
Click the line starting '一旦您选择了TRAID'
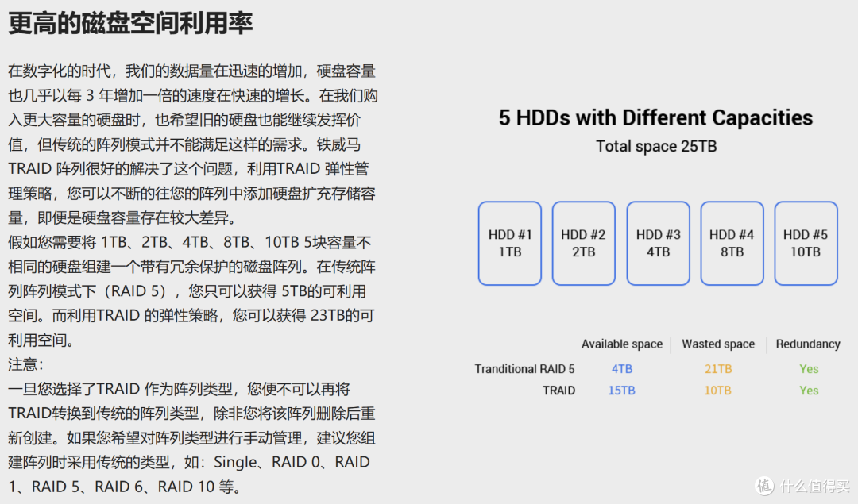point(179,389)
